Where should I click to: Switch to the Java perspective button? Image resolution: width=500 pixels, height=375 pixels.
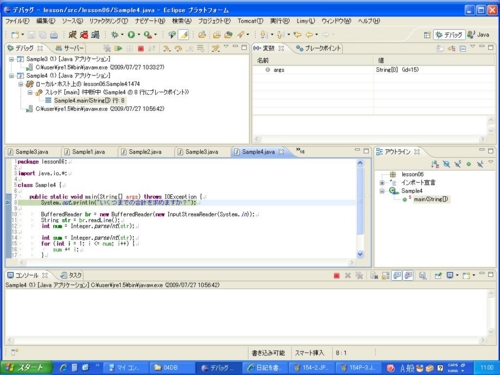478,35
